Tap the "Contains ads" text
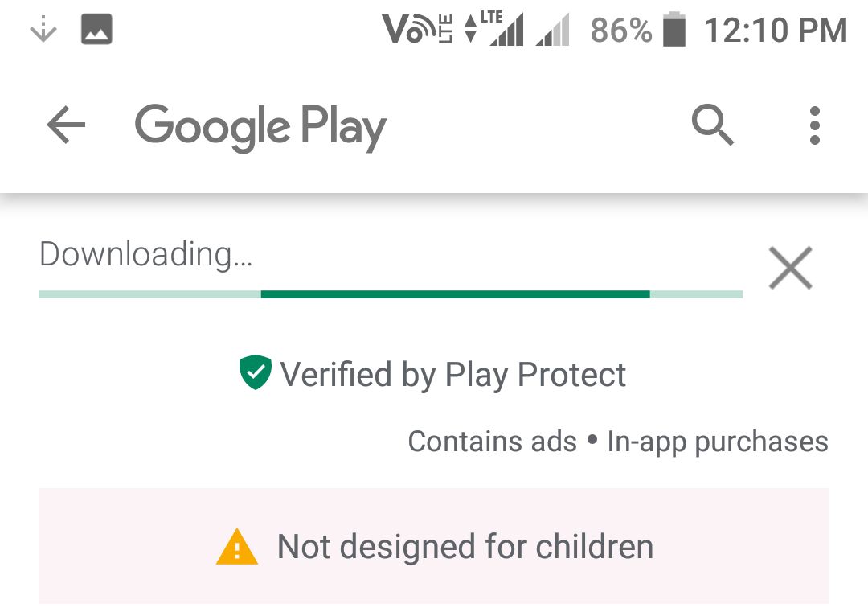868x612 pixels. coord(492,442)
